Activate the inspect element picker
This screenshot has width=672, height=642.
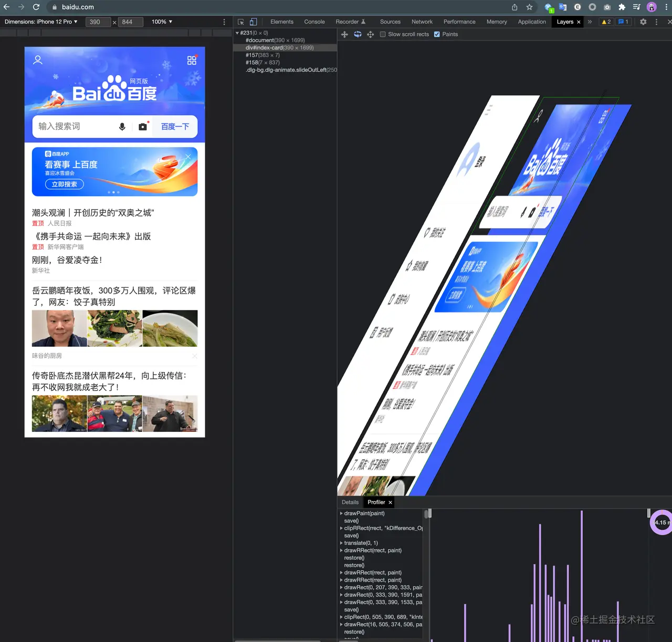[x=241, y=22]
